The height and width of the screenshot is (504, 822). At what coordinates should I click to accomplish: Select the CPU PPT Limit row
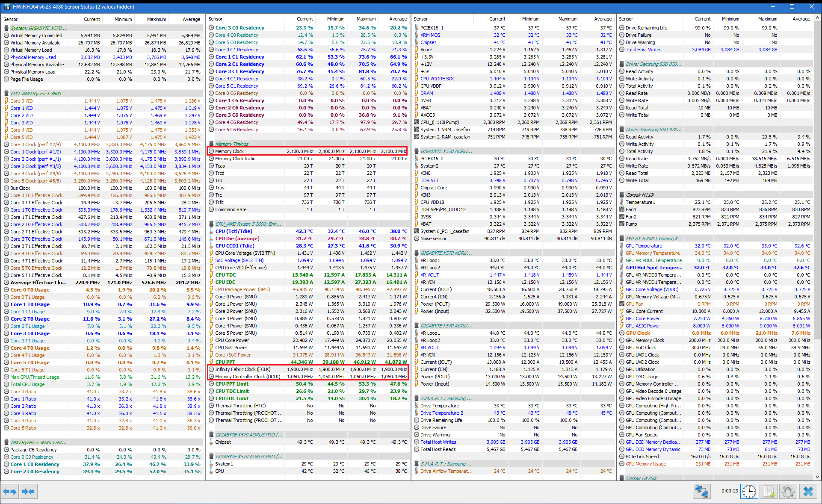click(x=308, y=384)
